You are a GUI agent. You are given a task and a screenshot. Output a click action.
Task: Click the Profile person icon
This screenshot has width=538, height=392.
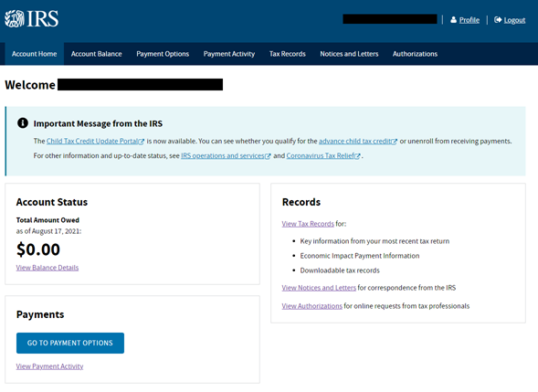point(454,20)
